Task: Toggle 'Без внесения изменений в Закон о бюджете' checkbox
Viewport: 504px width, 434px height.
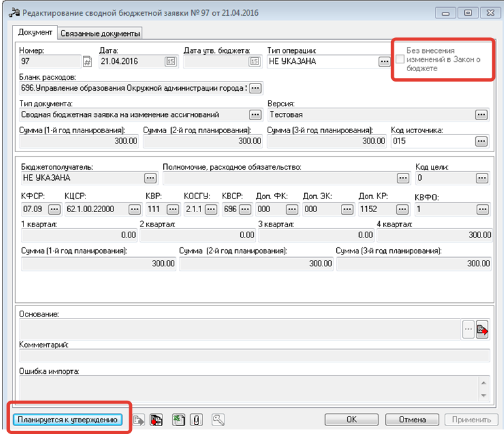Action: [400, 60]
